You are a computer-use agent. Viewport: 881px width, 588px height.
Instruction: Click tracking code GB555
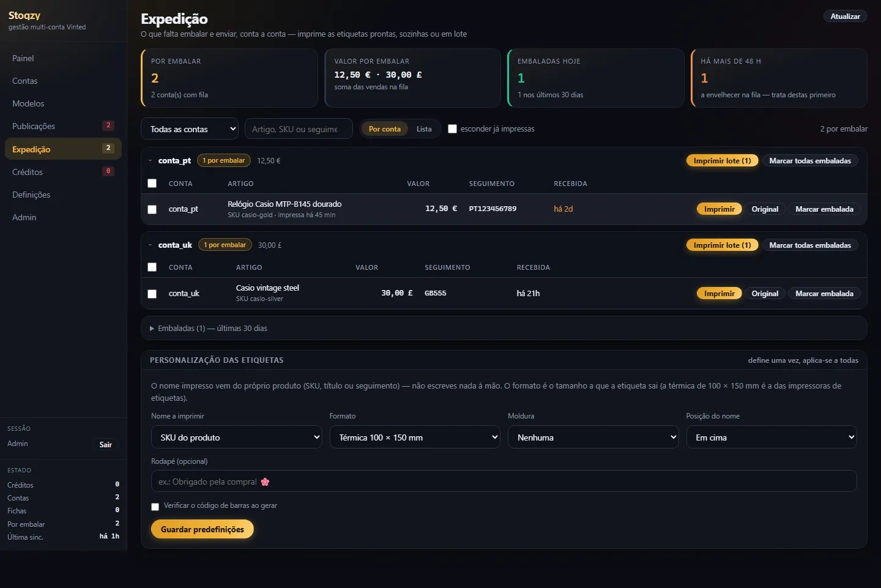[x=435, y=293]
